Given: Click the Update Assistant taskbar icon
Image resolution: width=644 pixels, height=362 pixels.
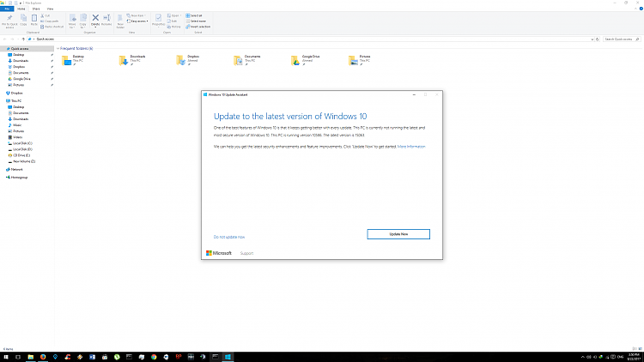Looking at the screenshot, I should [228, 357].
